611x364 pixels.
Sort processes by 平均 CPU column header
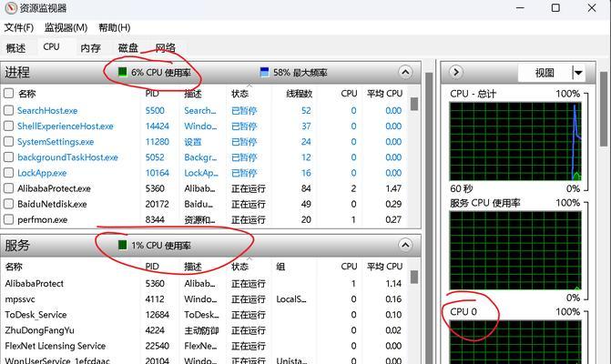384,94
